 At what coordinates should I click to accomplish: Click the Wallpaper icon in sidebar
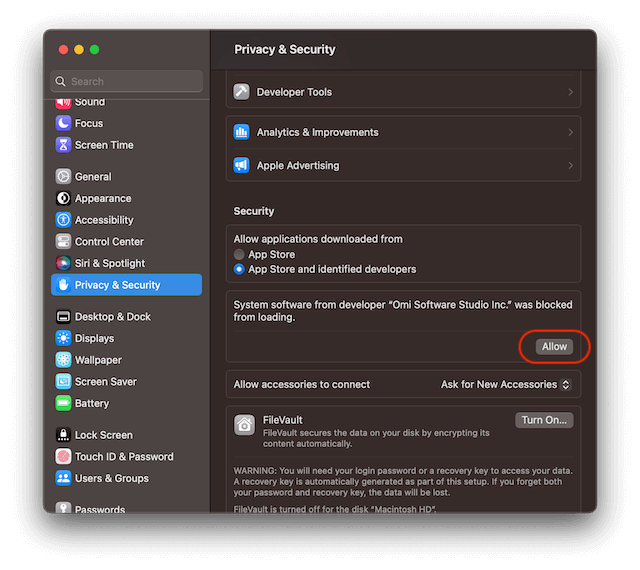(64, 360)
